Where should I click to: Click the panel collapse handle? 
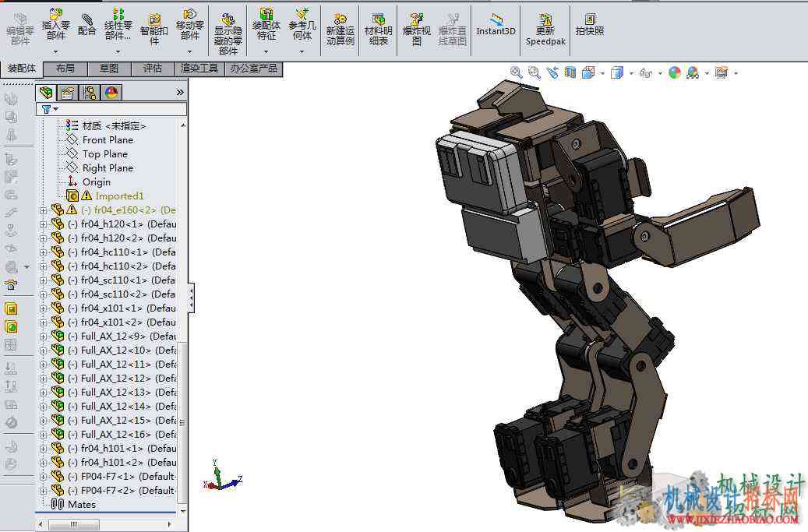click(x=191, y=298)
